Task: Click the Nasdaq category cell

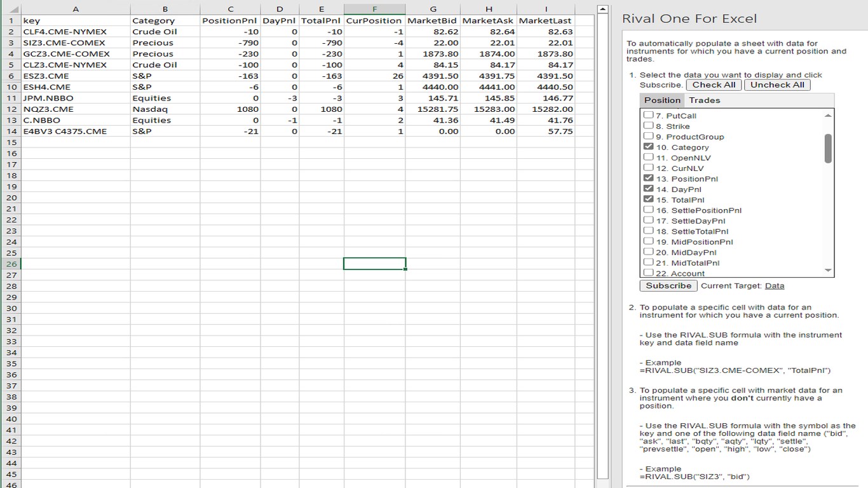Action: point(165,109)
